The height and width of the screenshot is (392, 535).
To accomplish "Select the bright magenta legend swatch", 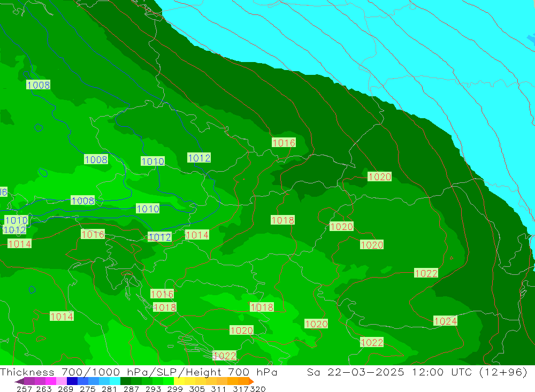I will click(50, 381).
